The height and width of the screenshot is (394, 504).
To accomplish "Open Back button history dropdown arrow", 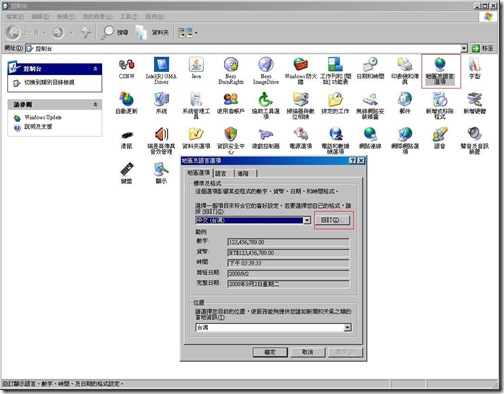I will (45, 33).
